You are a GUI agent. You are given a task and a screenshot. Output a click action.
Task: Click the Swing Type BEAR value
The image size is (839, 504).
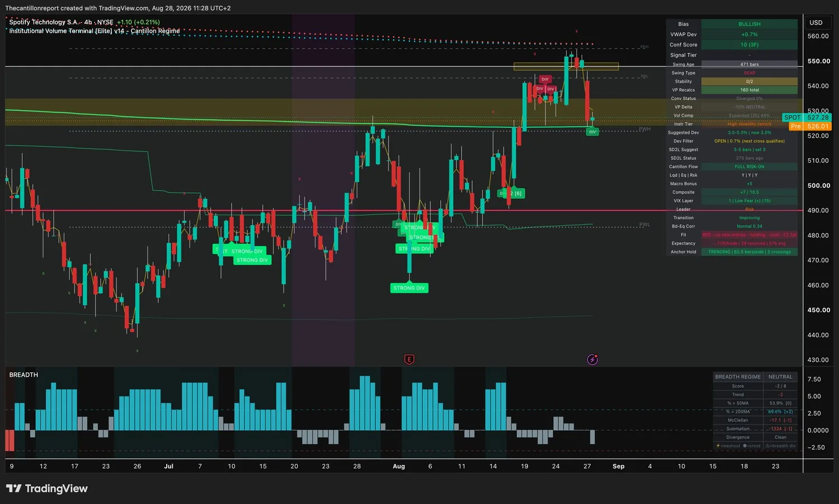pos(750,73)
